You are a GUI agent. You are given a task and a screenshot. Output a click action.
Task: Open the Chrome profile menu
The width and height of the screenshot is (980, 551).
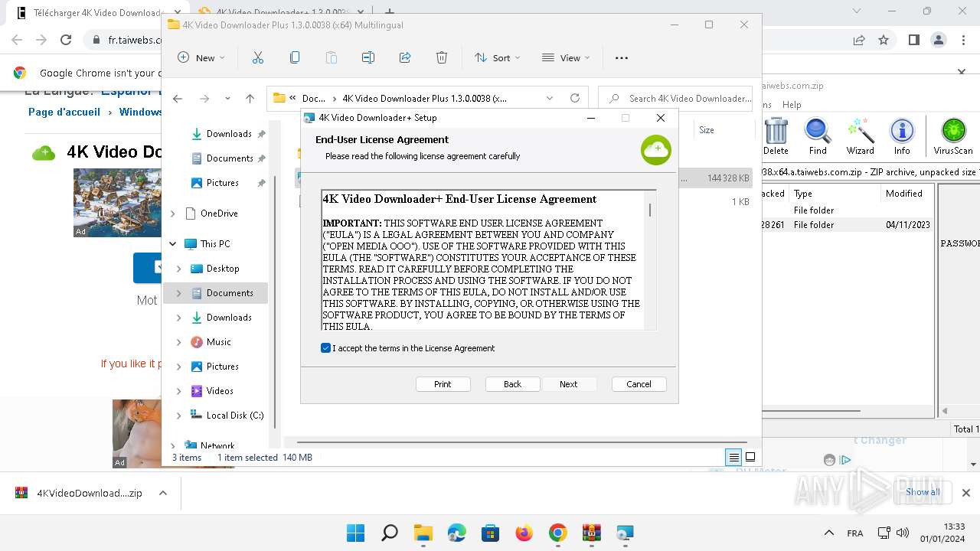pos(938,40)
